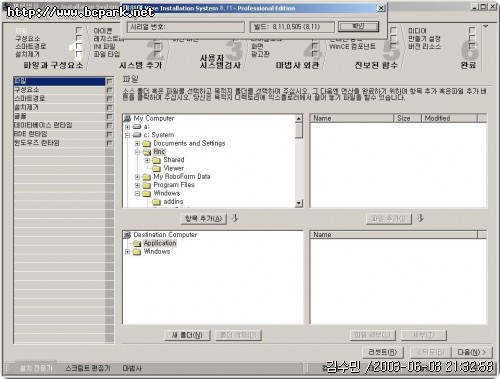Click the Documents and Settings folder icon
Viewport: 500px width, 379px height.
tap(147, 144)
